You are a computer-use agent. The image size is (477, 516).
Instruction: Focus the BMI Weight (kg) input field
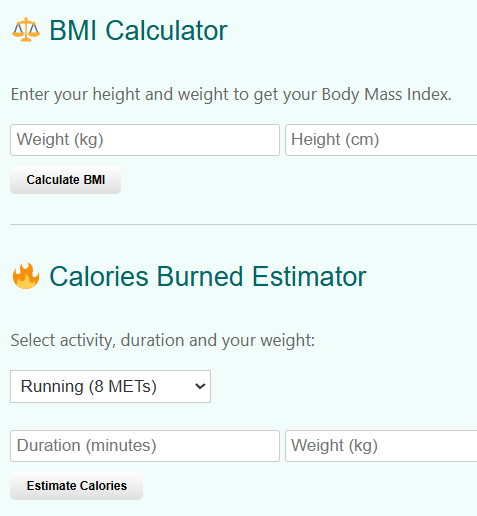coord(145,140)
